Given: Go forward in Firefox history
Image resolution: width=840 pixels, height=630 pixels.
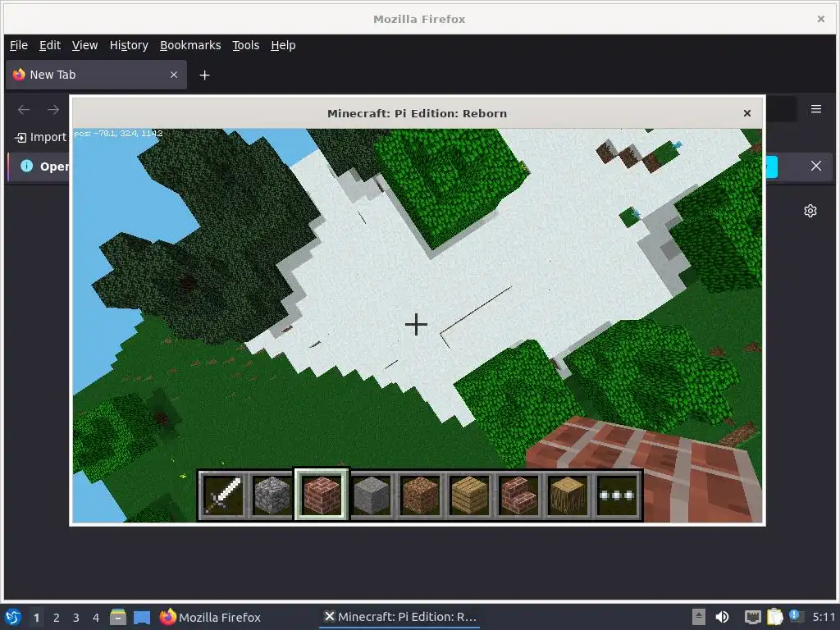Looking at the screenshot, I should coord(53,110).
